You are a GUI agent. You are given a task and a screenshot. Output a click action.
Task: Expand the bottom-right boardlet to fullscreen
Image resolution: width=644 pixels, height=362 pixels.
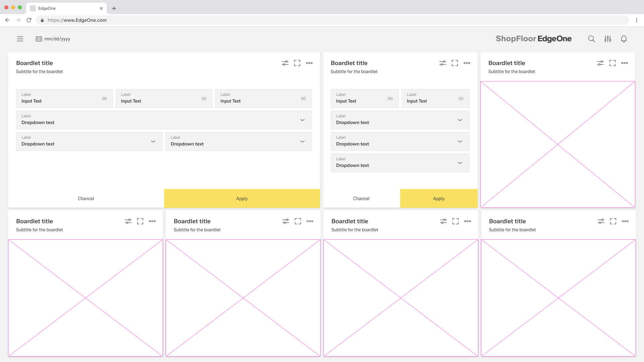(613, 221)
